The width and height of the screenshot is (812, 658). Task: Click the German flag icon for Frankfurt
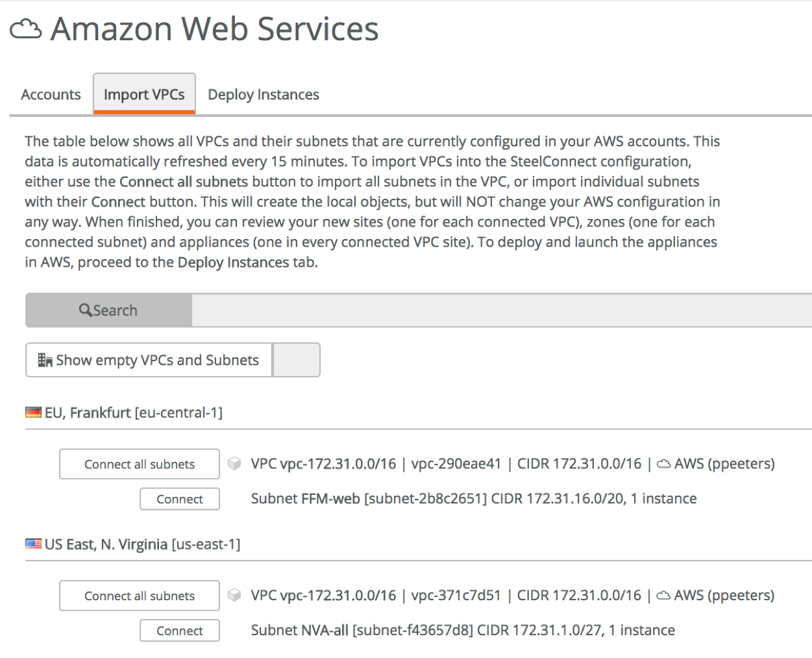point(33,412)
